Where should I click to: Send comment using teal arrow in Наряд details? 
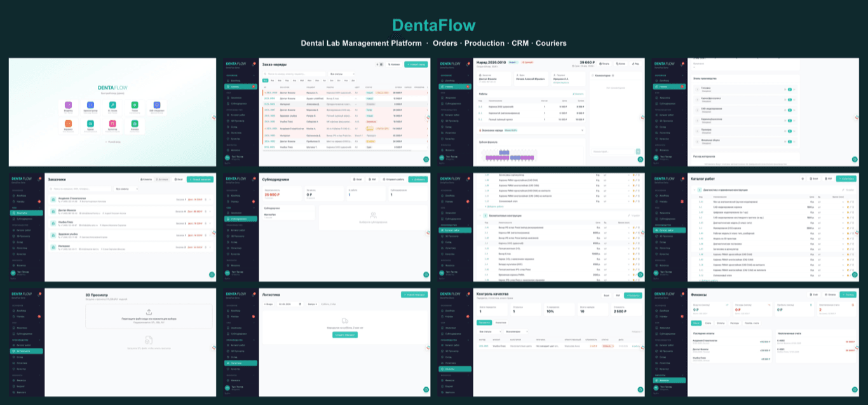[x=638, y=151]
